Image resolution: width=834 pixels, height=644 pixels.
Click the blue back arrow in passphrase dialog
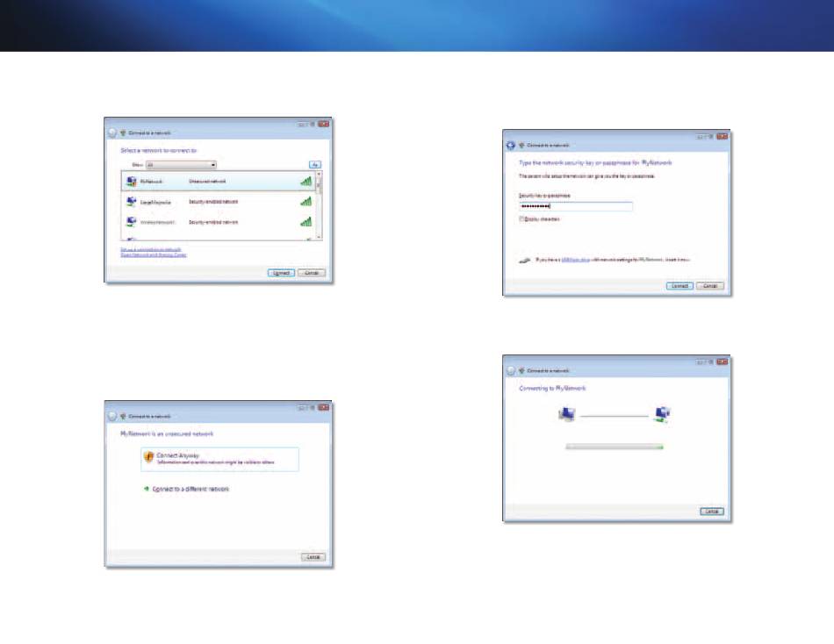[510, 144]
